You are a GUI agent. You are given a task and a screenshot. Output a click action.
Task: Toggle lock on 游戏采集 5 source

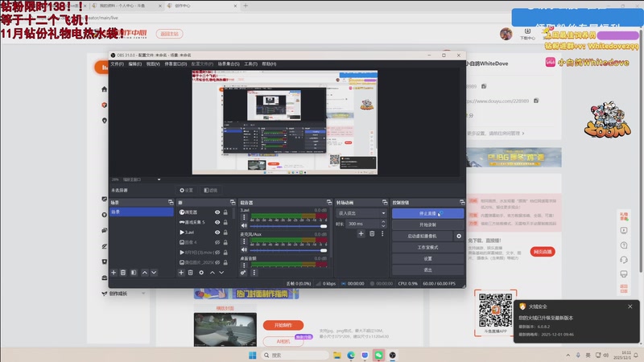click(x=225, y=222)
